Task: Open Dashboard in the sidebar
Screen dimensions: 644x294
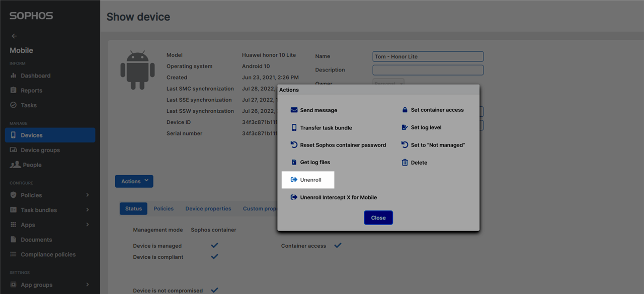Action: [x=36, y=76]
